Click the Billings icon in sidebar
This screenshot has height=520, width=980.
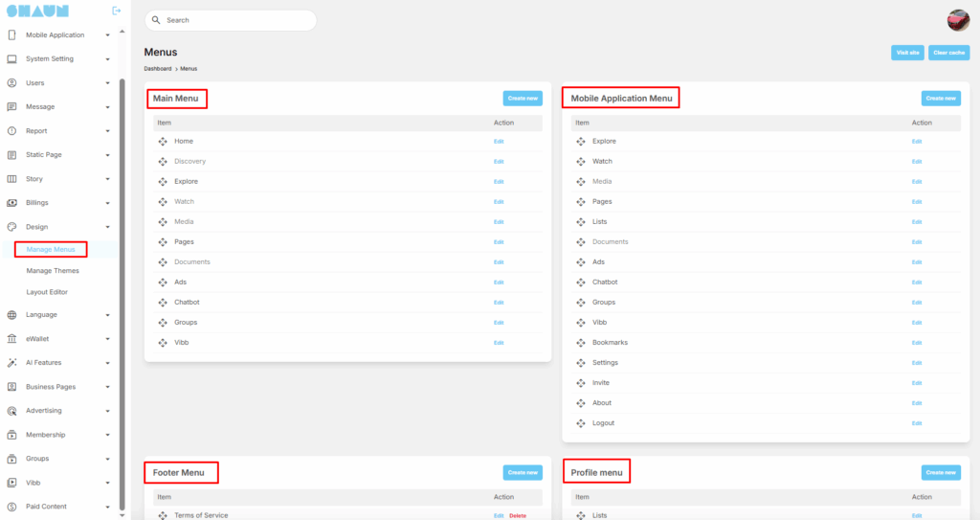(11, 203)
